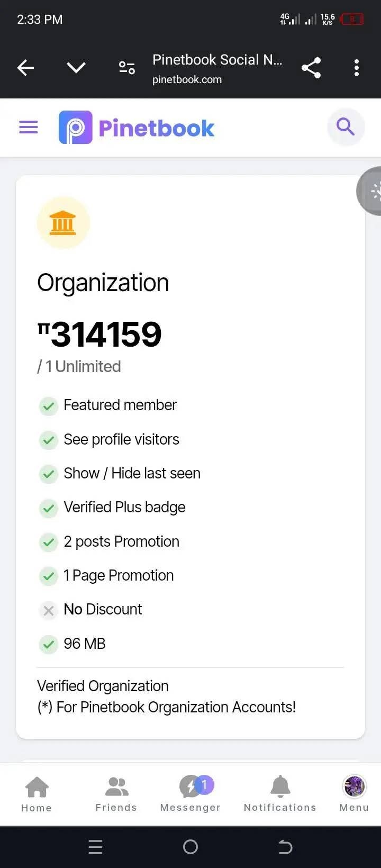Screen dimensions: 381x868
Task: Open Menu via profile avatar
Action: point(354,793)
